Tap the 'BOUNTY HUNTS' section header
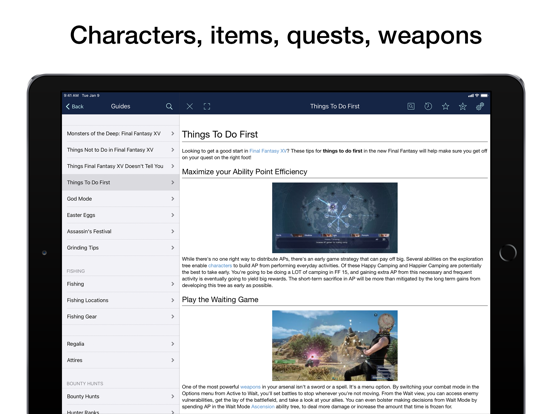 [x=85, y=383]
